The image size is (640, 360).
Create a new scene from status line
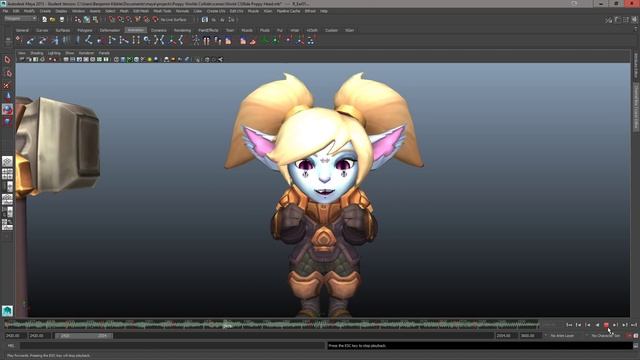pyautogui.click(x=44, y=20)
